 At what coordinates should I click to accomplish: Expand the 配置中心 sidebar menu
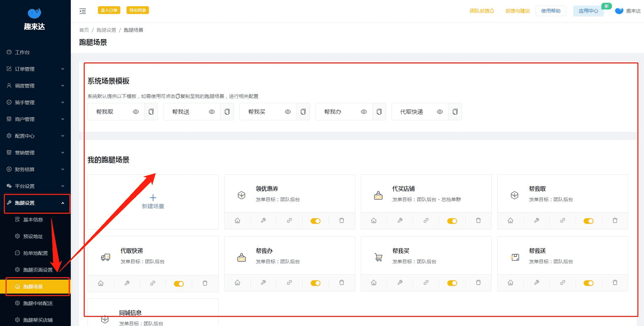pos(35,136)
